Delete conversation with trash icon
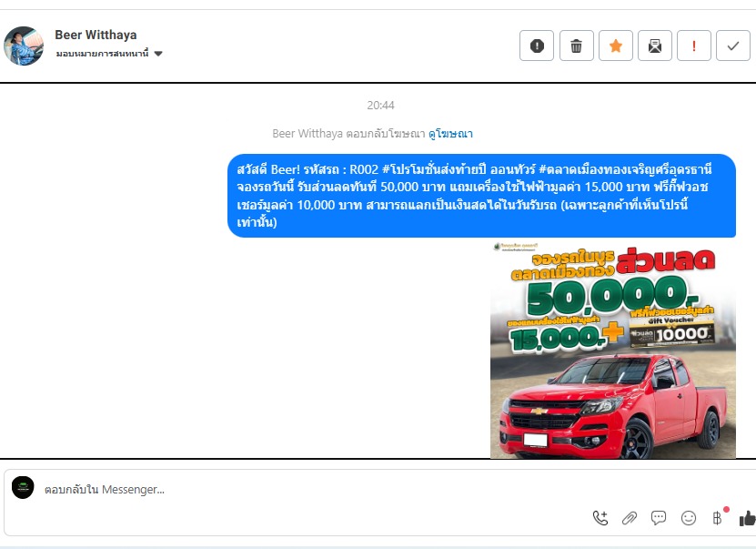756x549 pixels. (576, 46)
